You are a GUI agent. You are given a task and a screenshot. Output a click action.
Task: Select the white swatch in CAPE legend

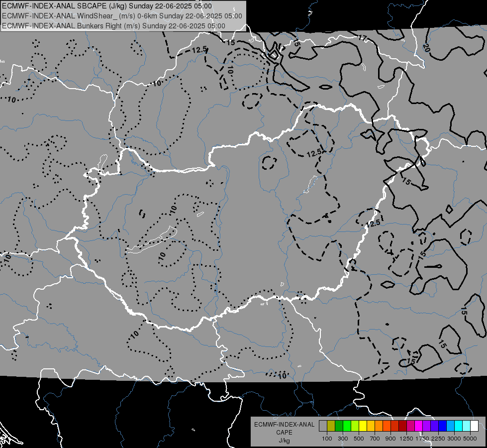(x=474, y=426)
